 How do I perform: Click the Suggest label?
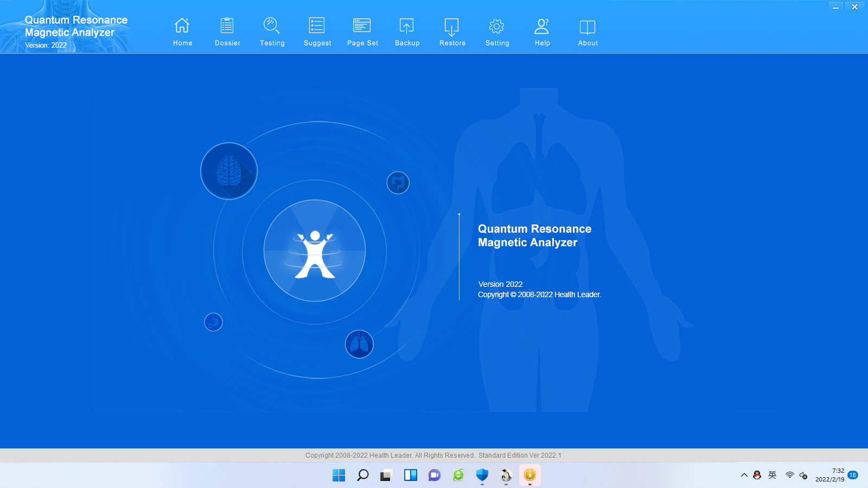317,43
